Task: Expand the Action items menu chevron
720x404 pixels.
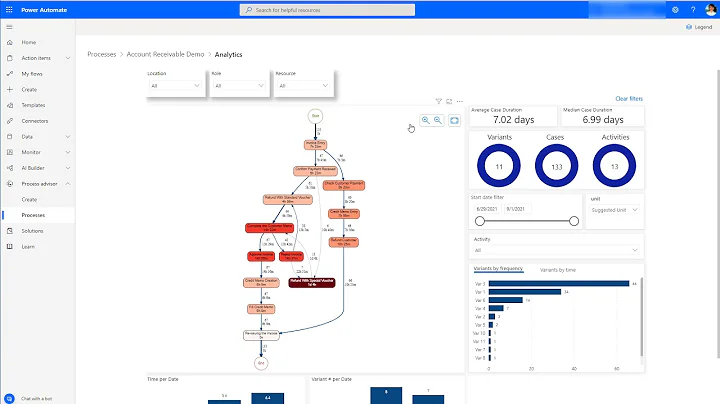Action: pyautogui.click(x=68, y=58)
